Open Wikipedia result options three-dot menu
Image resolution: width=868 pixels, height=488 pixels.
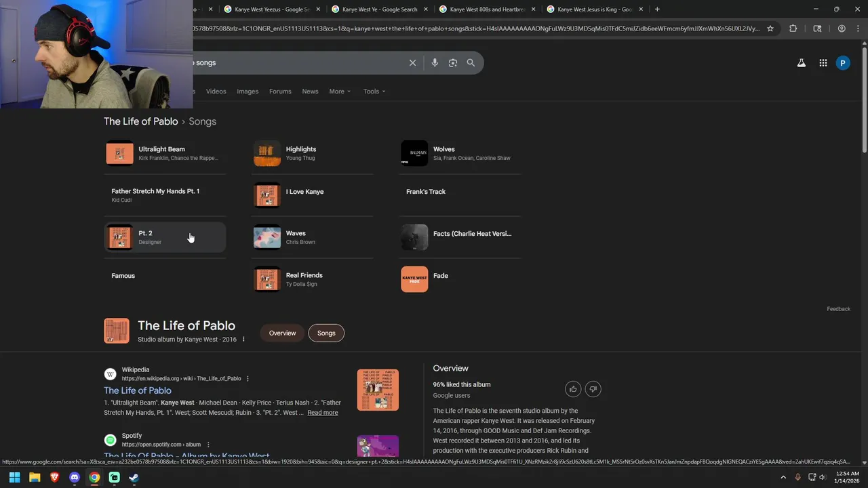248,379
